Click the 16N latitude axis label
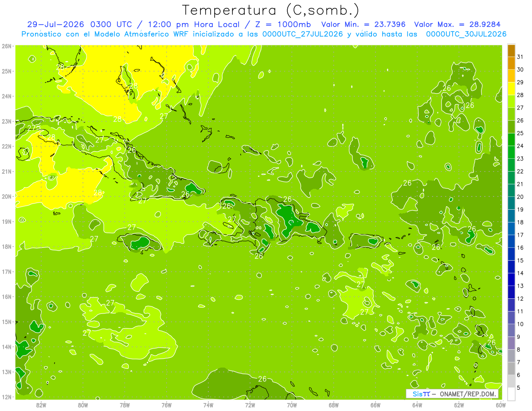This screenshot has height=411, width=532. pyautogui.click(x=6, y=297)
